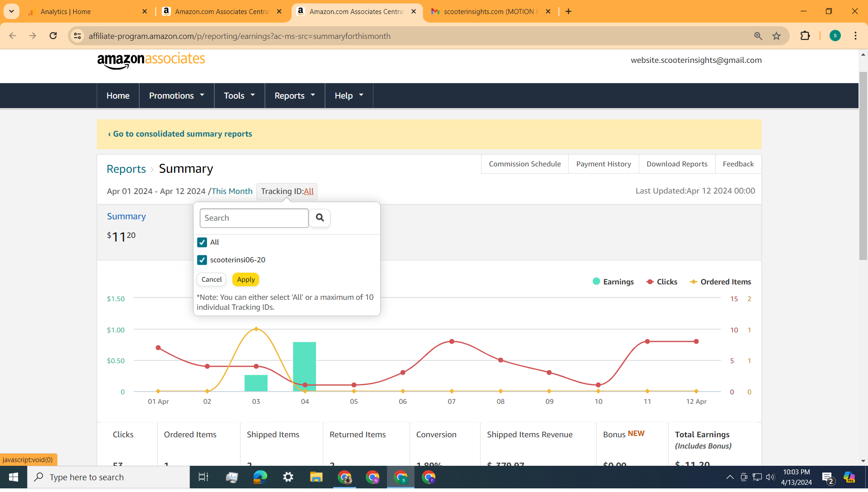Launch Microsoft Edge from the taskbar
868x492 pixels.
click(x=260, y=477)
